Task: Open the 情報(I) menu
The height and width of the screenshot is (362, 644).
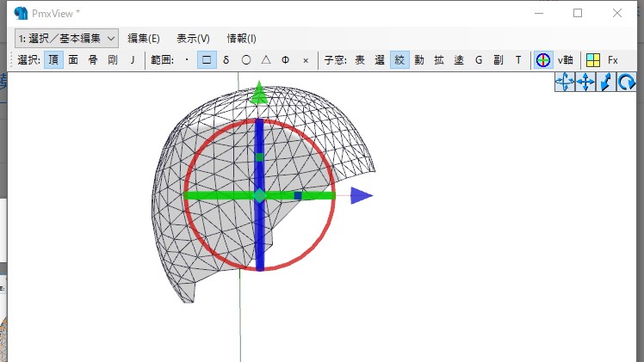Action: pos(241,38)
